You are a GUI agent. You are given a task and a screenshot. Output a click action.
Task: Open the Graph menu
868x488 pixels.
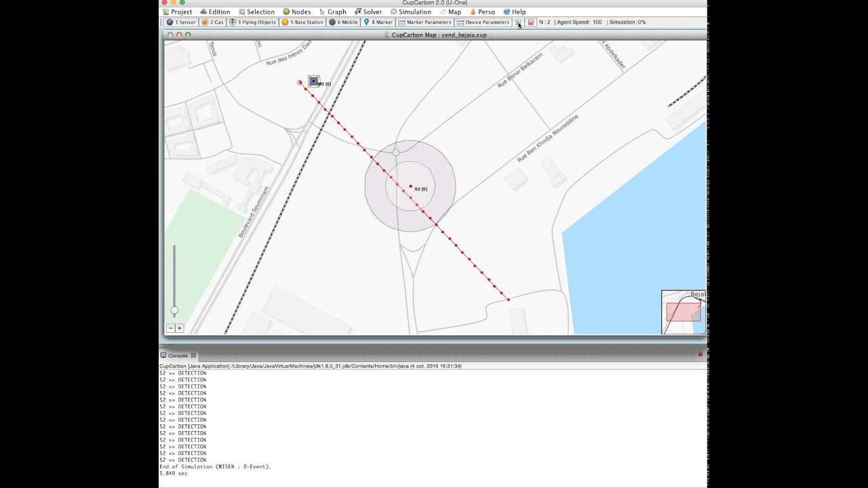click(x=332, y=12)
